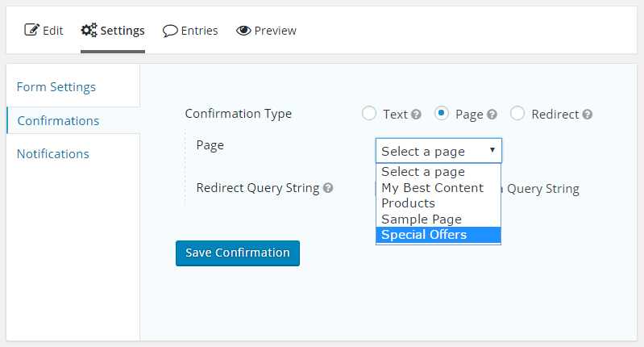Click the Preview eye icon
644x347 pixels.
point(243,31)
